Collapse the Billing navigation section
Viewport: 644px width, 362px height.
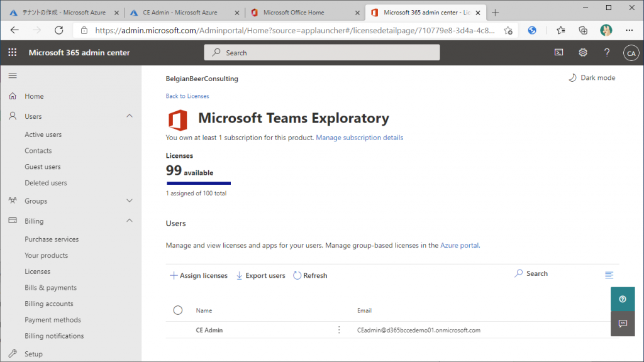pos(130,221)
